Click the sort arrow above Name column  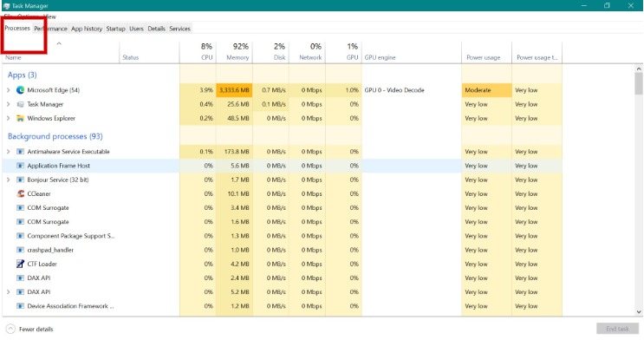click(59, 43)
